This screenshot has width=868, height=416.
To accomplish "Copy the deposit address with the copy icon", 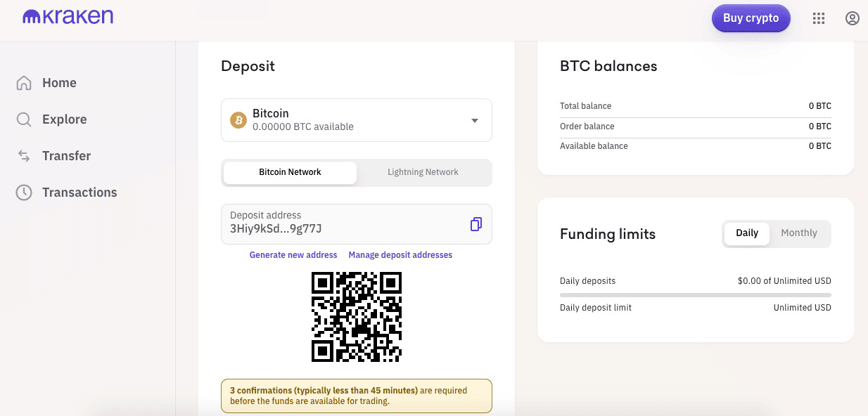I will coord(476,223).
